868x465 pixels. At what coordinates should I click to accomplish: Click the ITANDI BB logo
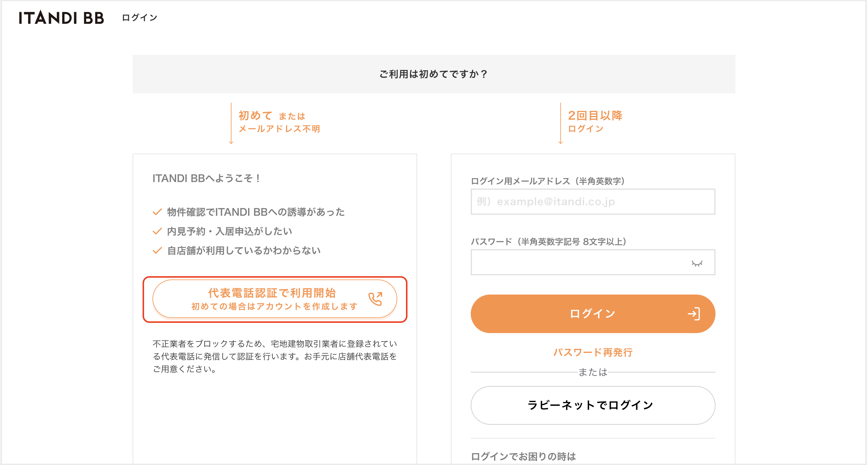point(61,17)
